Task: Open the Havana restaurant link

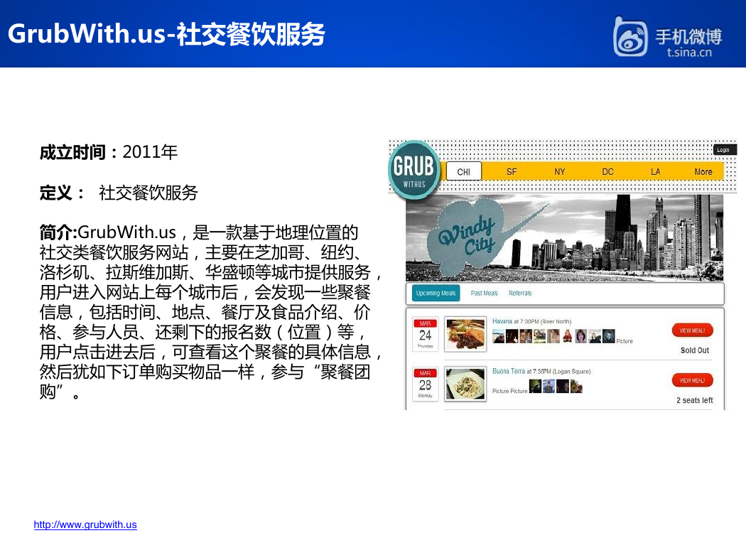Action: pyautogui.click(x=502, y=321)
